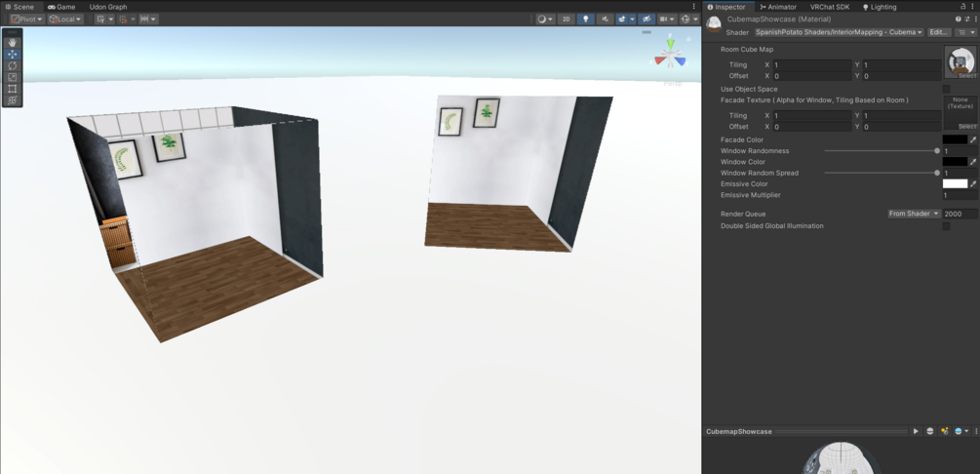The width and height of the screenshot is (980, 474).
Task: Pick Facade Color with eyedropper
Action: pos(973,140)
